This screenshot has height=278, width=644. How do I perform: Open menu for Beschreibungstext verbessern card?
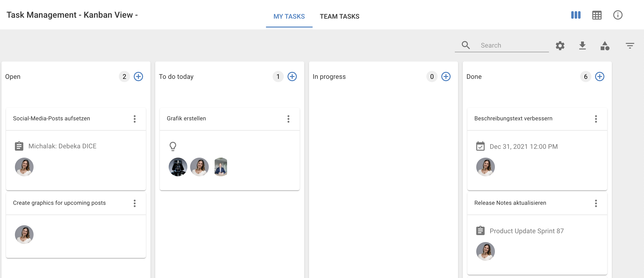point(596,119)
